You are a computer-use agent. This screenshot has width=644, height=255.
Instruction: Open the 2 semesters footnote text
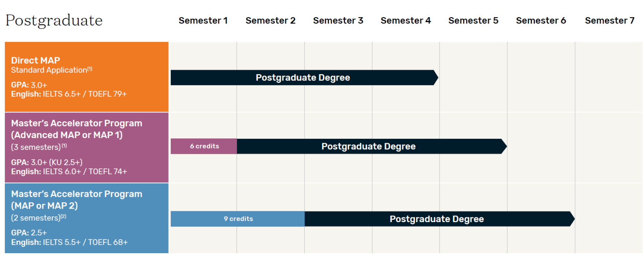click(38, 218)
